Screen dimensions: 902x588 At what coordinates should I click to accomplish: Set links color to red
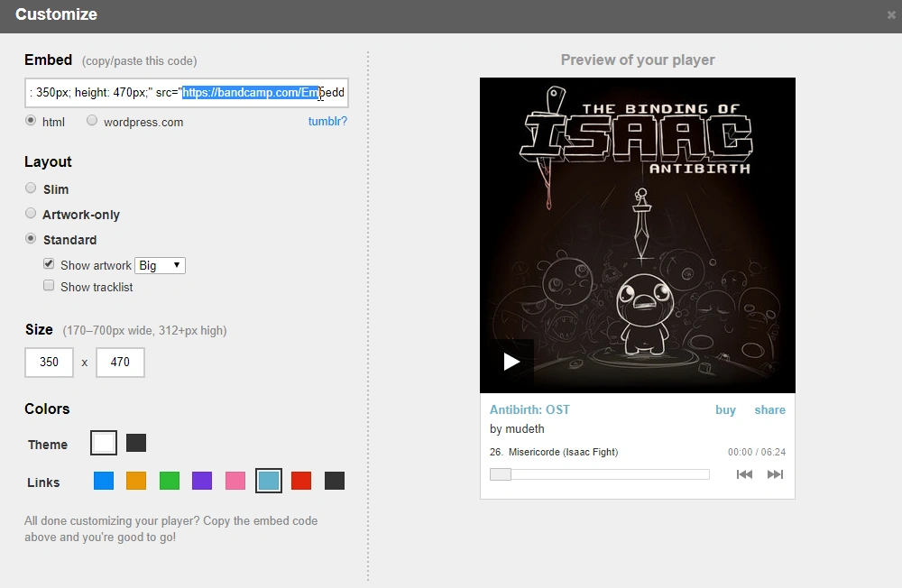[x=301, y=481]
